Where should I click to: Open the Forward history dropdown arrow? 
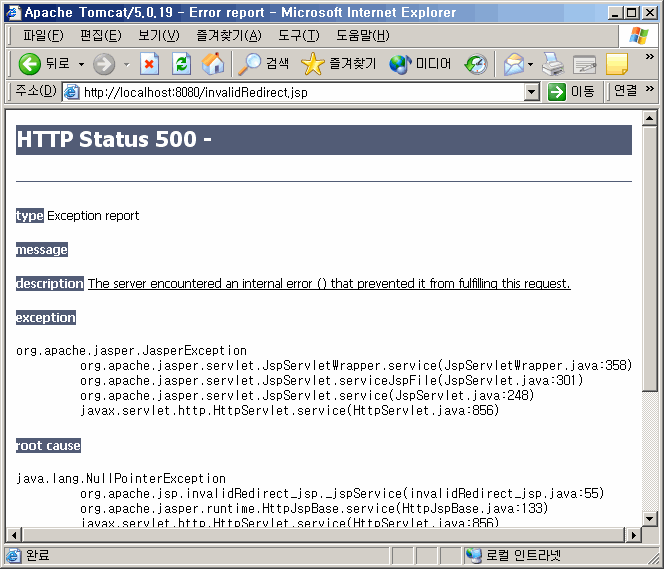127,64
